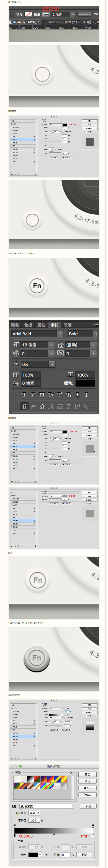Click 确定 in gradient editor

87,774
